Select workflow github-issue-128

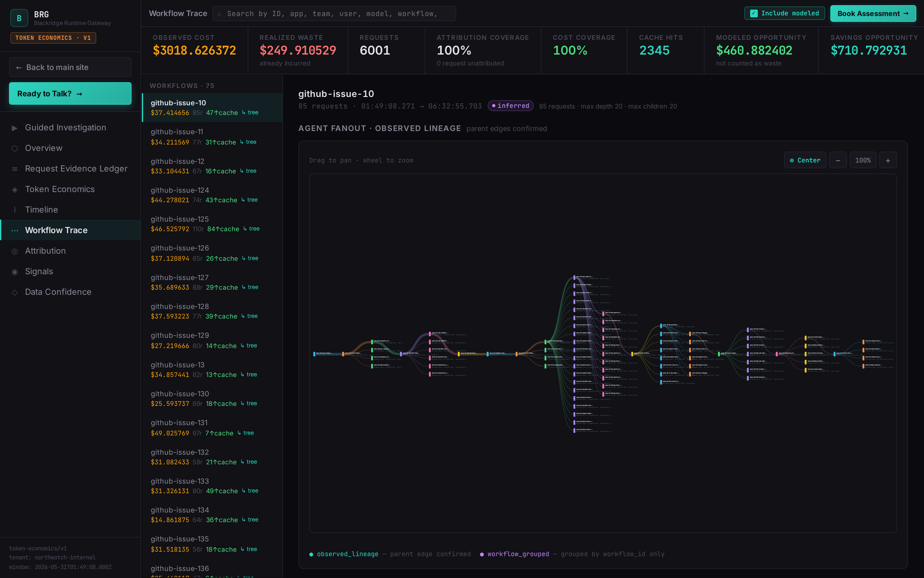212,311
